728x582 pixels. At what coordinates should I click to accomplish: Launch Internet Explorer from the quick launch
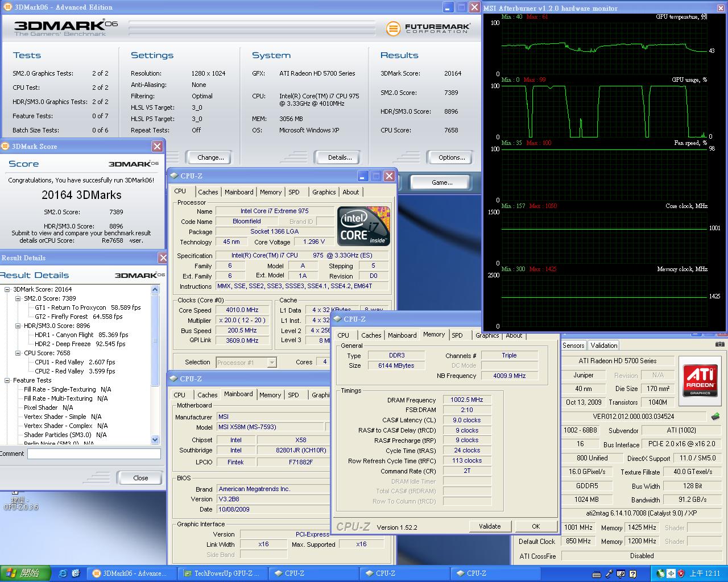[x=63, y=573]
